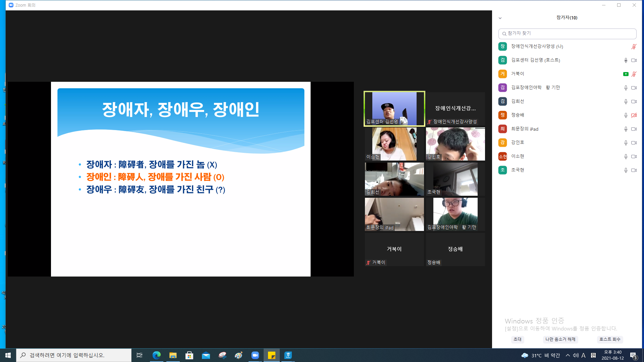Click the shared slide title 장애자, 장애우, 장애인
Screen dimensions: 644x362
coord(180,110)
